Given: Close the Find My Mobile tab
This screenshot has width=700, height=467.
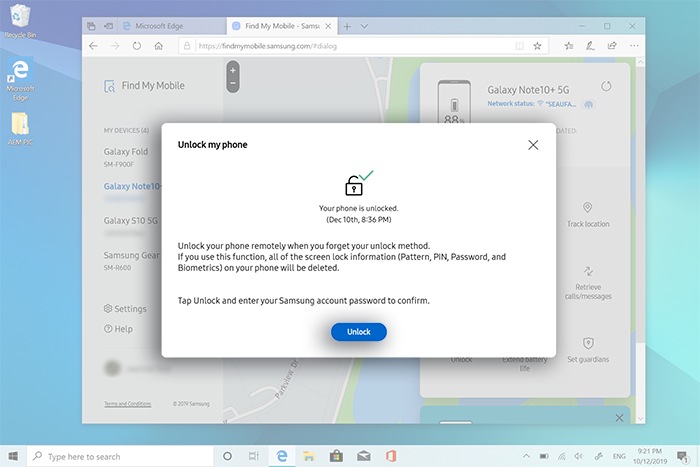Looking at the screenshot, I should click(x=328, y=26).
